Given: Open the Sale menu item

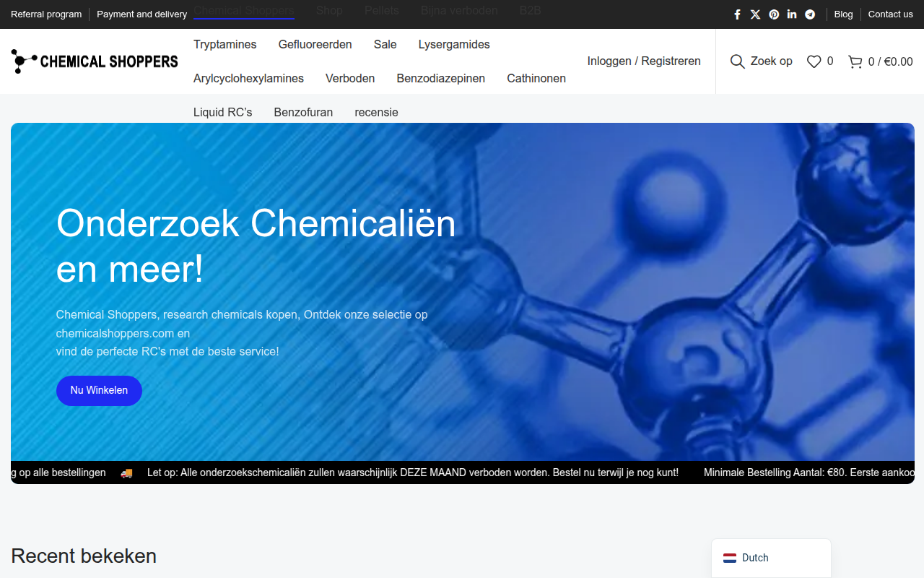Looking at the screenshot, I should click(385, 45).
